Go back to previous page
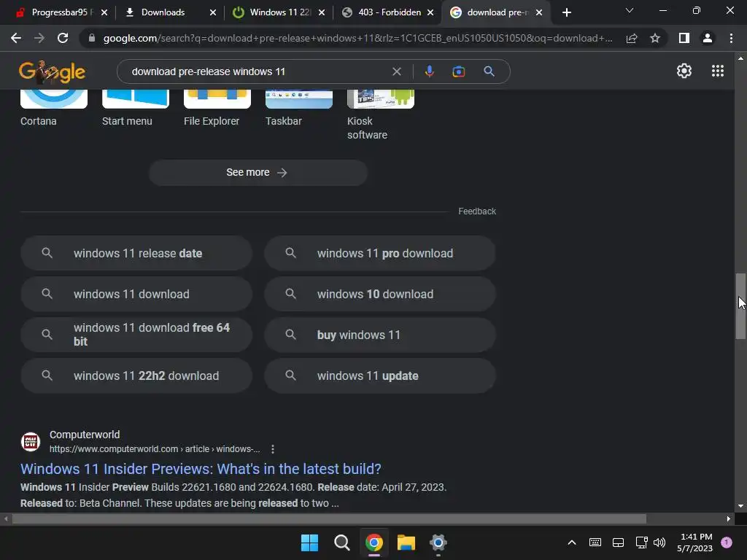 pyautogui.click(x=16, y=38)
